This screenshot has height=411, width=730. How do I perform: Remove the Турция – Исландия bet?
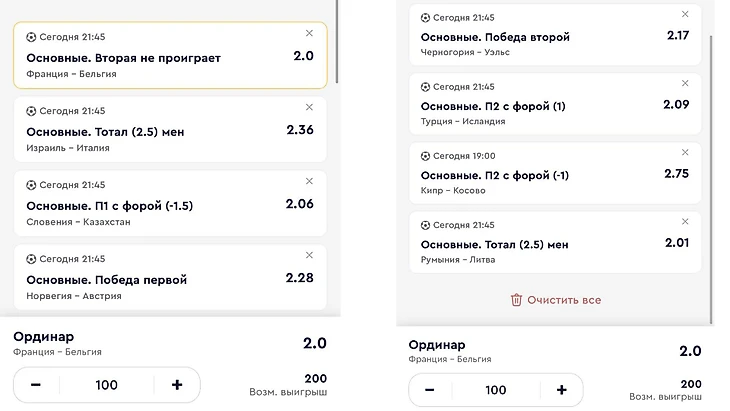click(685, 84)
